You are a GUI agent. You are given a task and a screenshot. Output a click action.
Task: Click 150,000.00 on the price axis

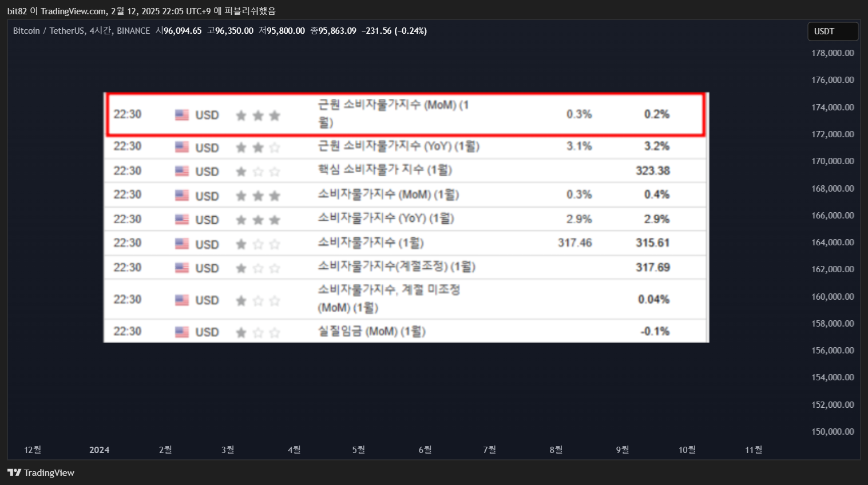833,432
